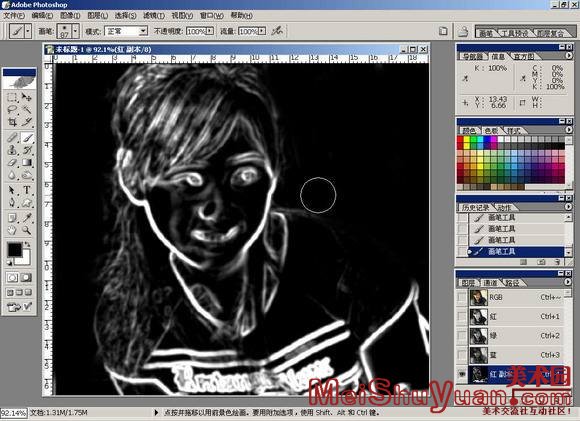Select the Type tool
The width and height of the screenshot is (580, 421).
(x=27, y=190)
